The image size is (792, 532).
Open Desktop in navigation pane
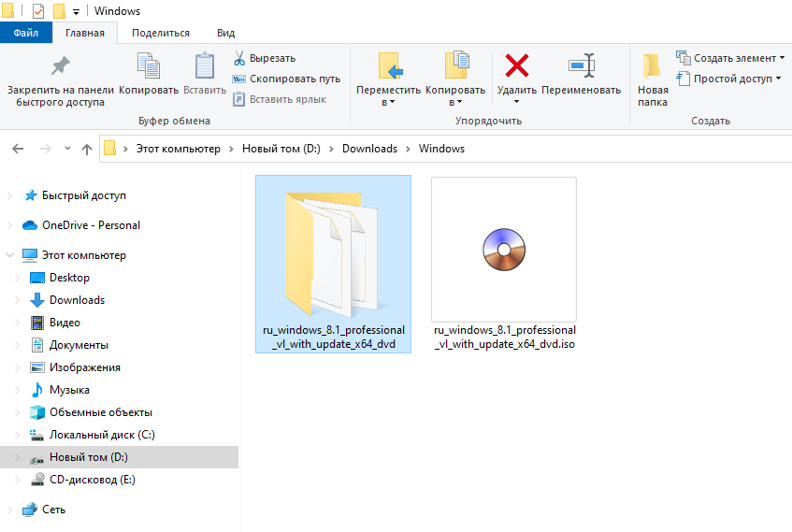69,278
